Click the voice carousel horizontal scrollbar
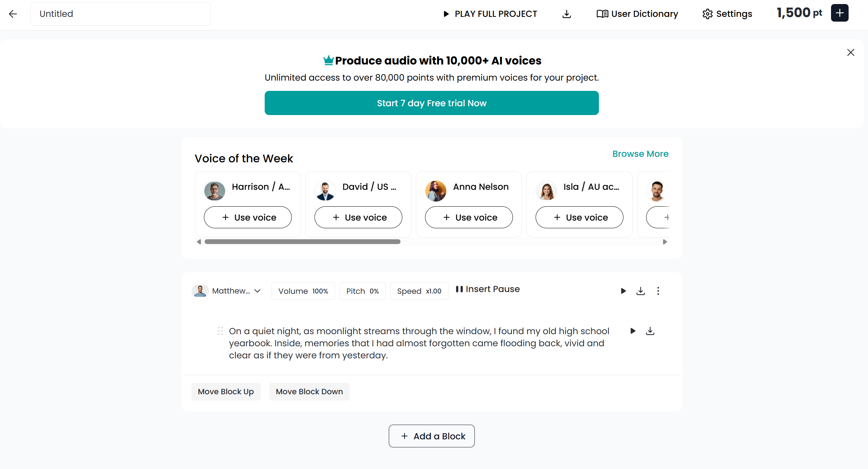 click(302, 242)
